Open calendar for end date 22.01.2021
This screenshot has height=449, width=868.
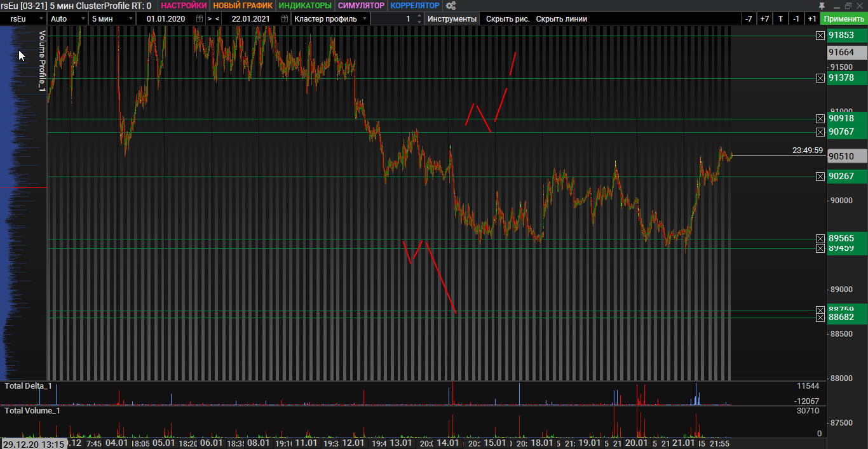click(284, 19)
